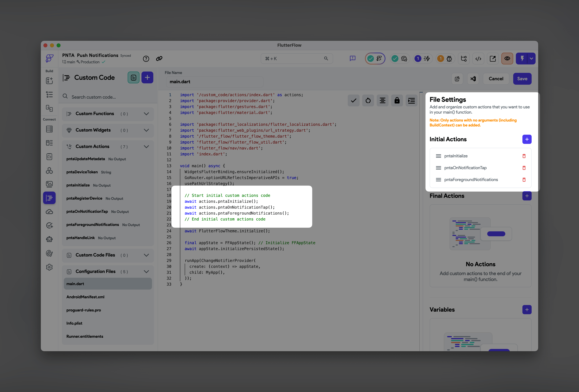The width and height of the screenshot is (579, 392).
Task: Add a Final Action with plus button
Action: [527, 196]
